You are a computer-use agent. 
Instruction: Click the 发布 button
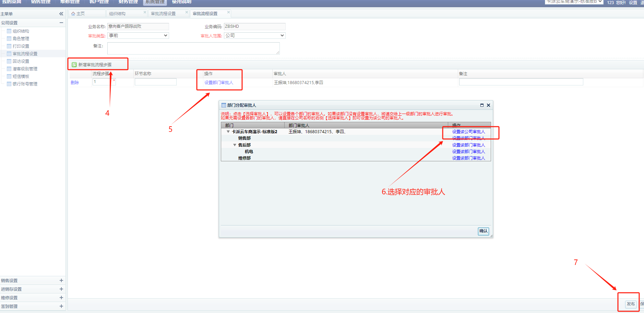(630, 304)
